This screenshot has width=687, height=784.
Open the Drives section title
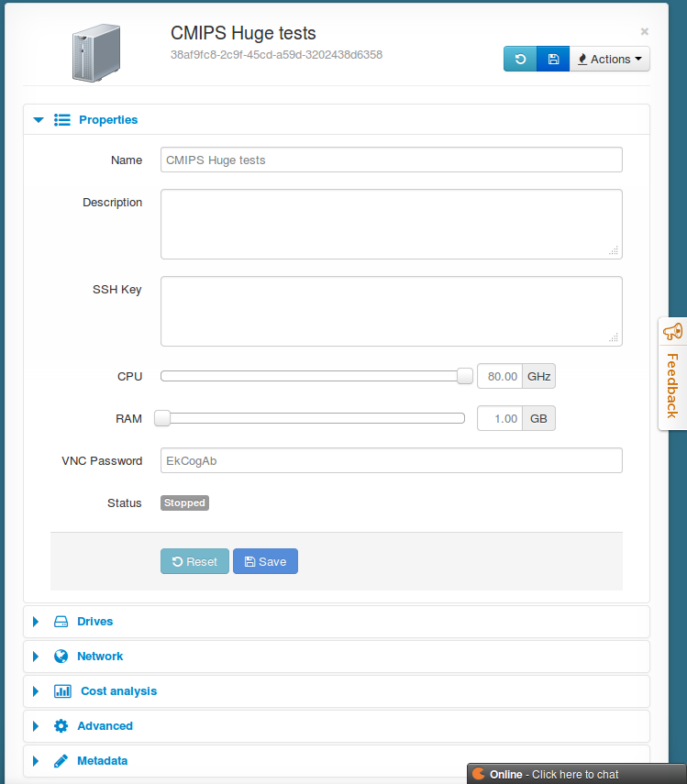pos(95,622)
